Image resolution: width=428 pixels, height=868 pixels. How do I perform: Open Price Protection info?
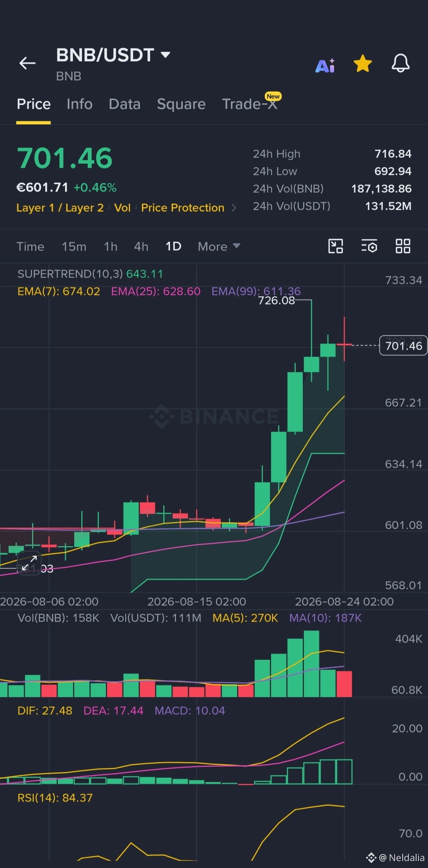(183, 208)
